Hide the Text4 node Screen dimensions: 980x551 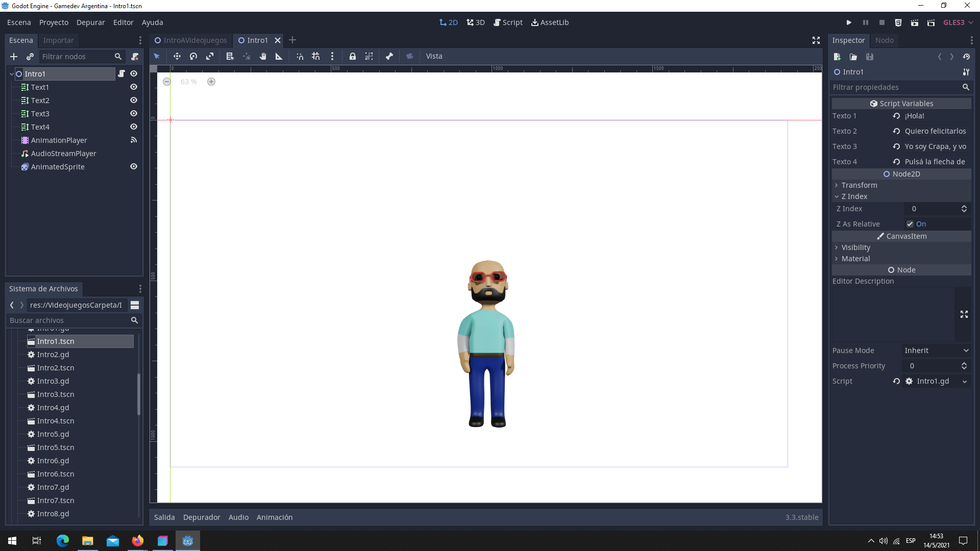pyautogui.click(x=134, y=127)
